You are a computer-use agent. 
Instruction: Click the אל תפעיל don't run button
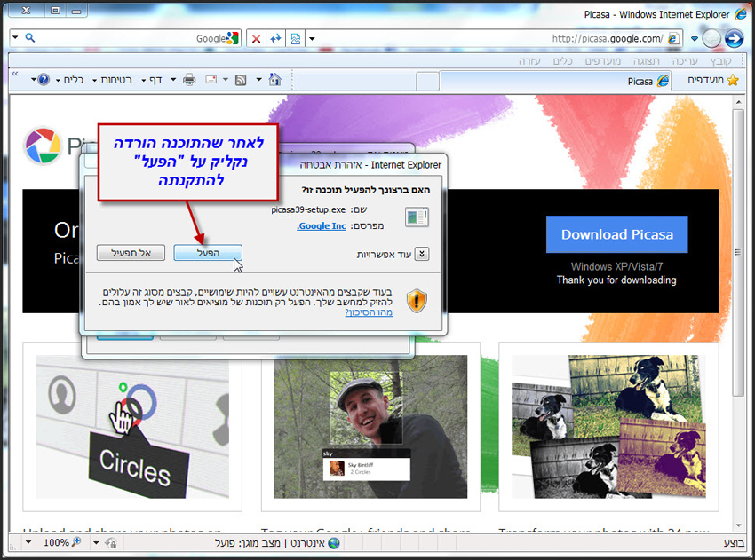(x=131, y=253)
